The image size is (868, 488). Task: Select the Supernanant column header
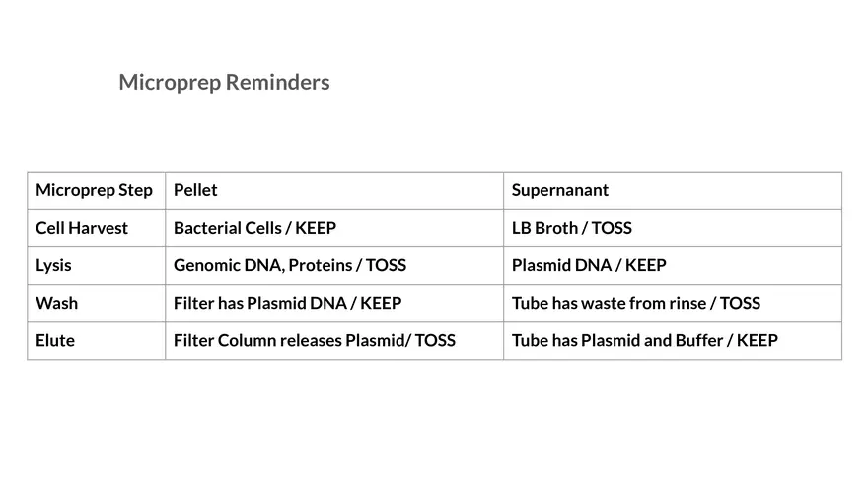tap(559, 190)
